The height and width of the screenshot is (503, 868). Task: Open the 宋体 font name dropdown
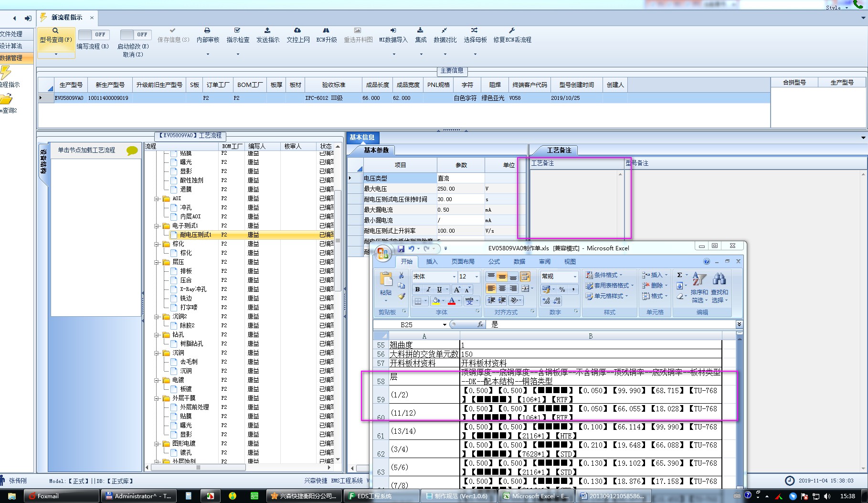click(x=454, y=277)
